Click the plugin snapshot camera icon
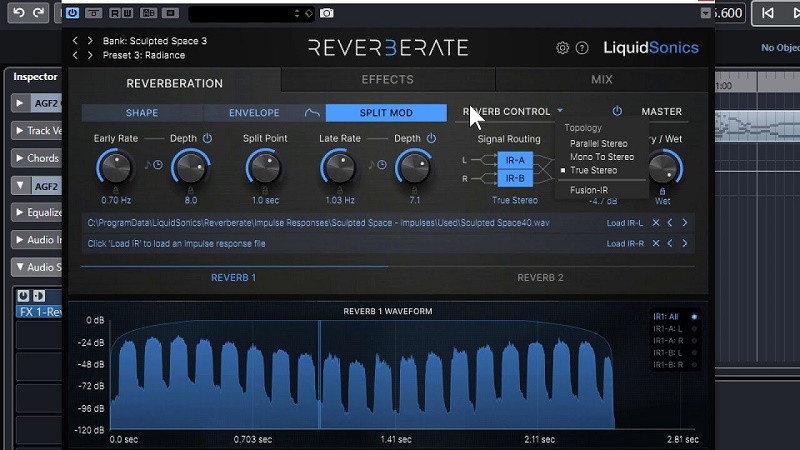Viewport: 800px width, 450px height. [327, 13]
